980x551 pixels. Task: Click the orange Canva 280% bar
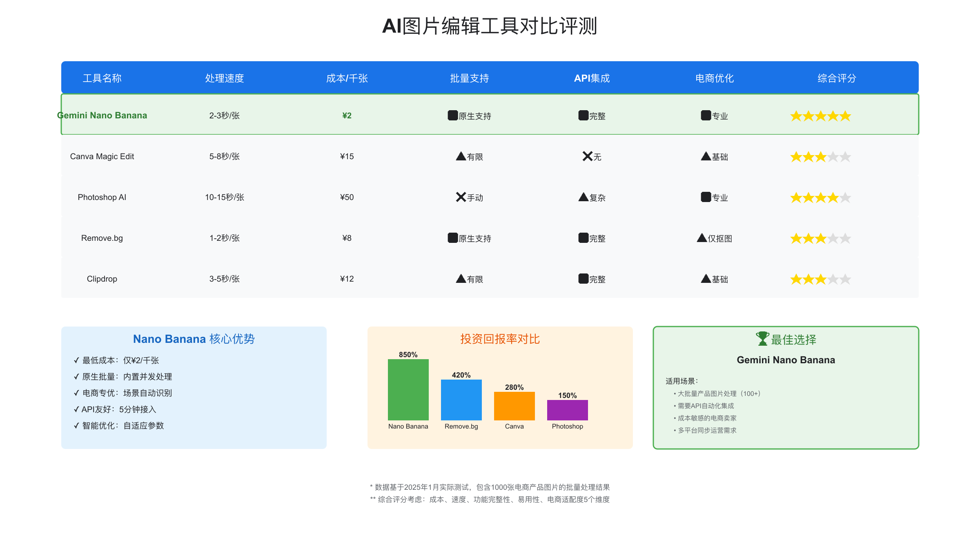click(x=514, y=406)
